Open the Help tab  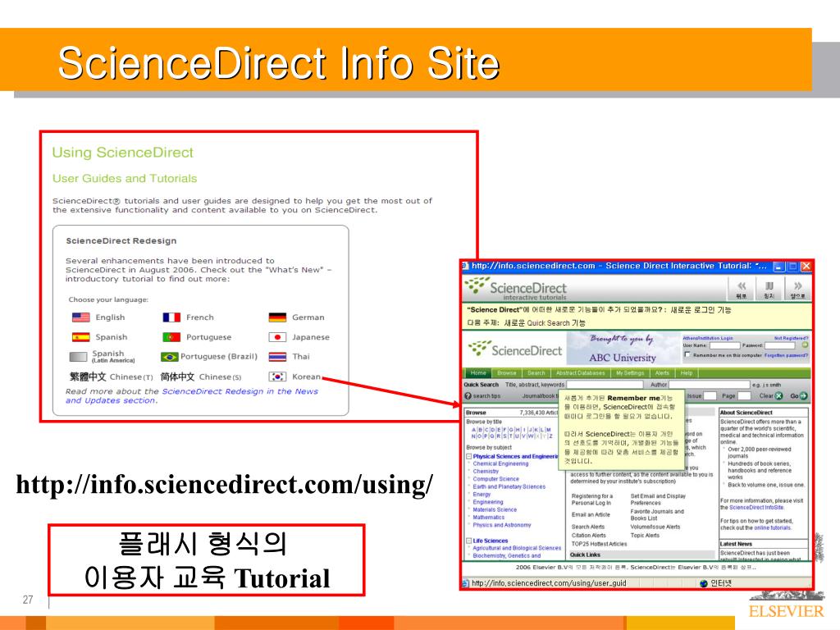click(687, 373)
